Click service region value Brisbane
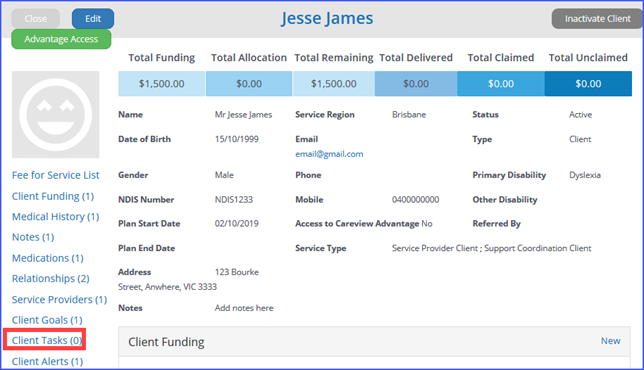The image size is (644, 370). (409, 115)
